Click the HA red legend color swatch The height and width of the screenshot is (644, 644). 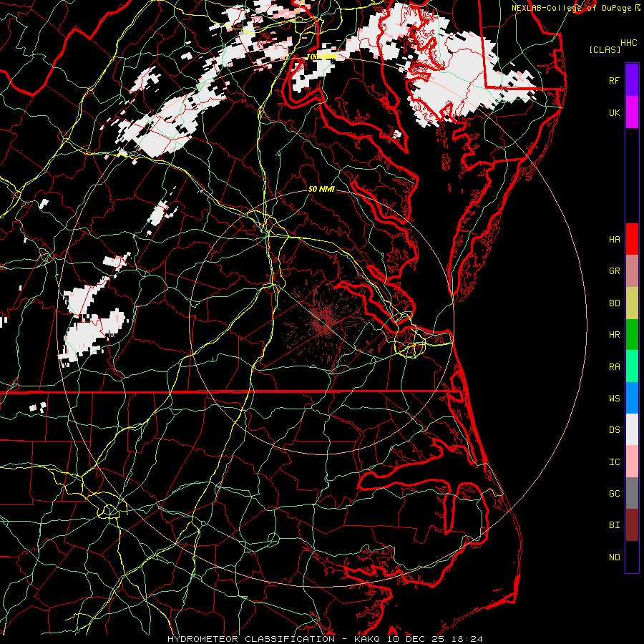point(632,239)
